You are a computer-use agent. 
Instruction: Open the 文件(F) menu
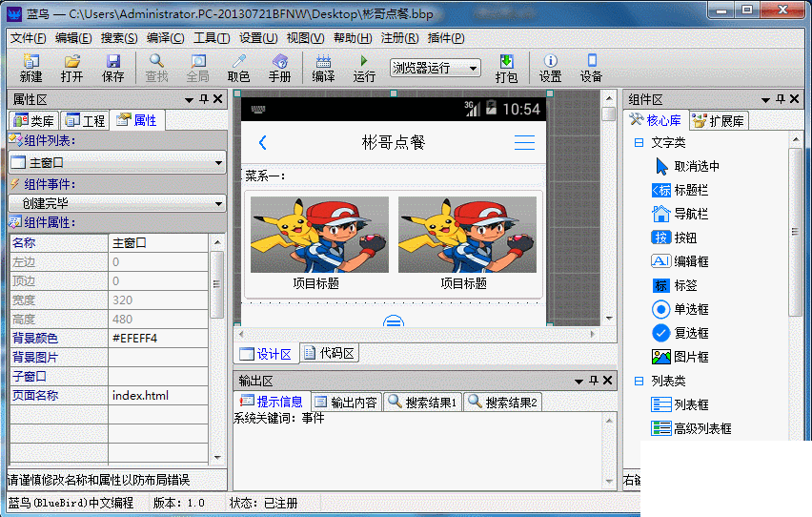coord(29,38)
